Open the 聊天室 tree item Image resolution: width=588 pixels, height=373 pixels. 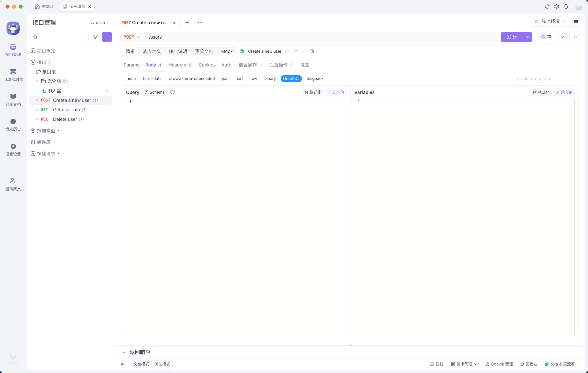[x=71, y=91]
